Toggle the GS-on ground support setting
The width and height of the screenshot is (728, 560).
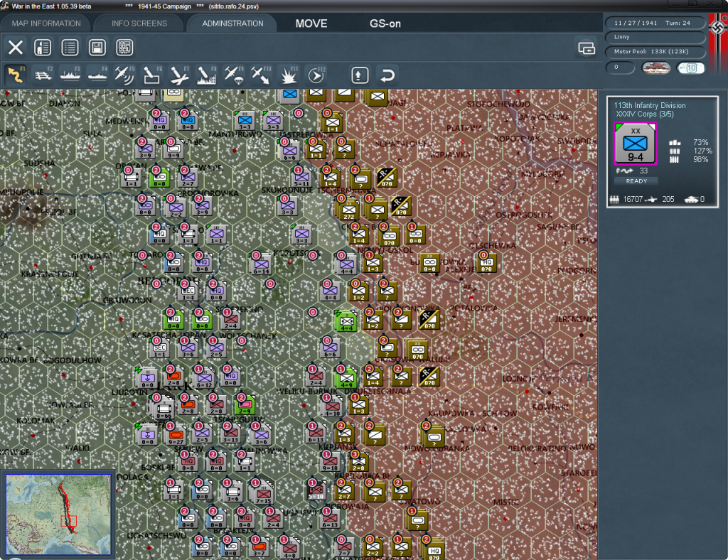tap(385, 23)
